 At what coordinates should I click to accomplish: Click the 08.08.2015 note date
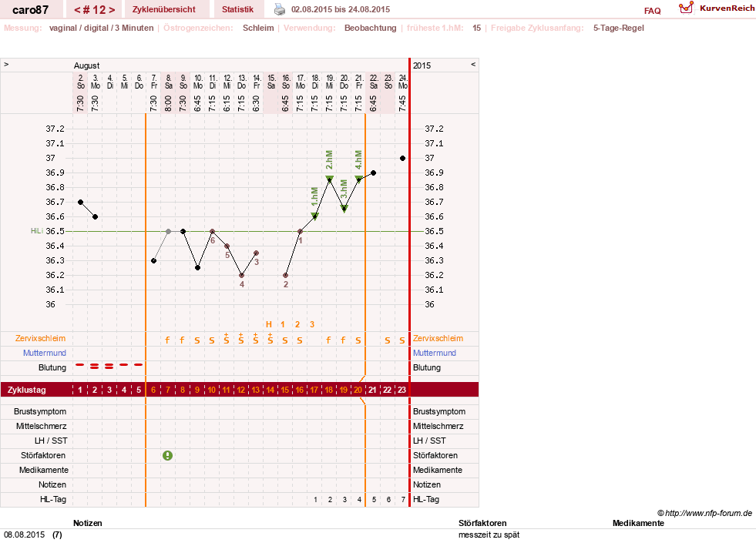coord(24,535)
